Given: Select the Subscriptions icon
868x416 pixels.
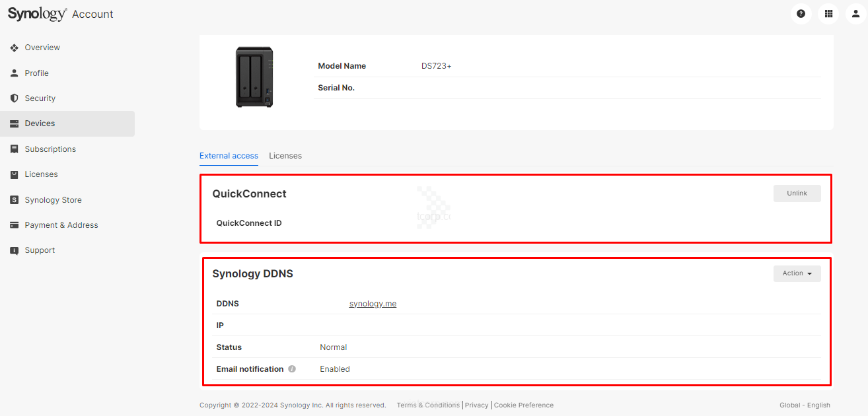Looking at the screenshot, I should point(15,149).
